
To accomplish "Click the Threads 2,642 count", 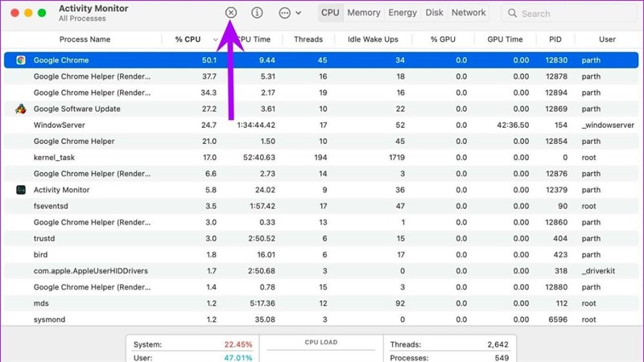I will click(497, 344).
